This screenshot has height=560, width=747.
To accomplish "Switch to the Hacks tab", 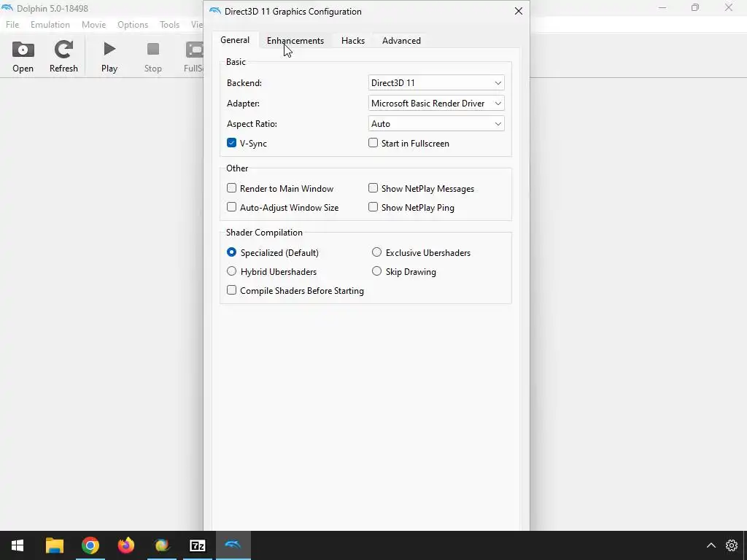I will [x=353, y=41].
